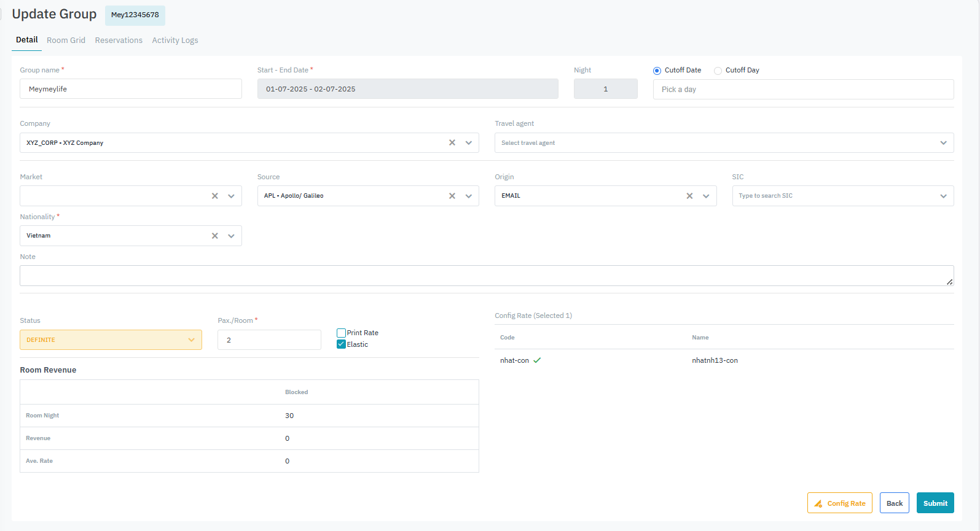Click the Group name input field
The height and width of the screenshot is (531, 980).
click(131, 89)
